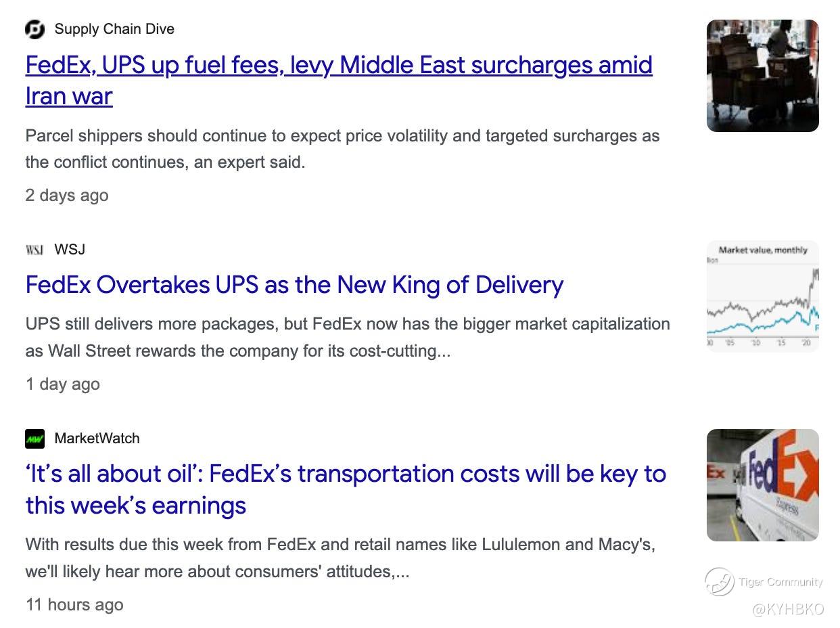Click the market value chart thumbnail

pos(763,296)
